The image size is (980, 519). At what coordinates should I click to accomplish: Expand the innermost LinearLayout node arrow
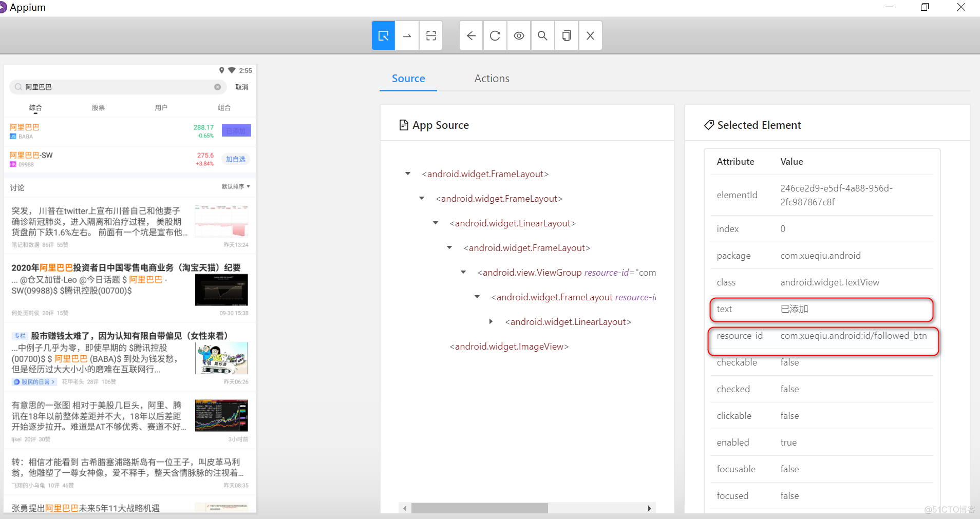coord(491,322)
